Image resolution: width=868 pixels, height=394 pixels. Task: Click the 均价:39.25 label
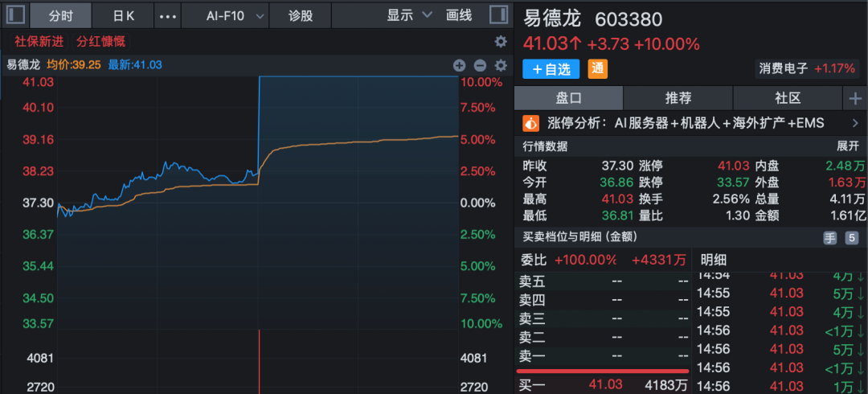coord(74,65)
